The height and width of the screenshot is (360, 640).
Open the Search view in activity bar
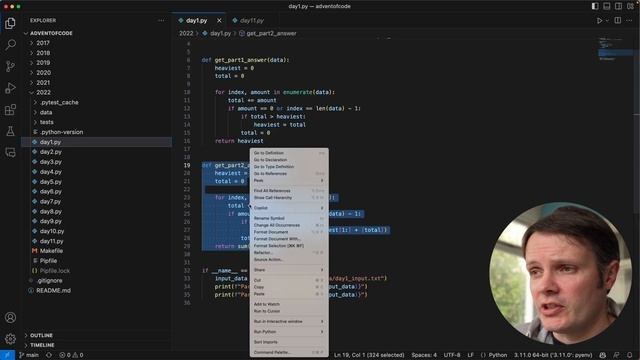tap(10, 44)
